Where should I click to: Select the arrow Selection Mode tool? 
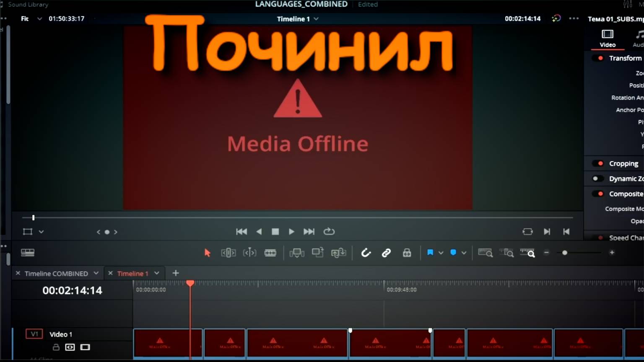(x=207, y=253)
